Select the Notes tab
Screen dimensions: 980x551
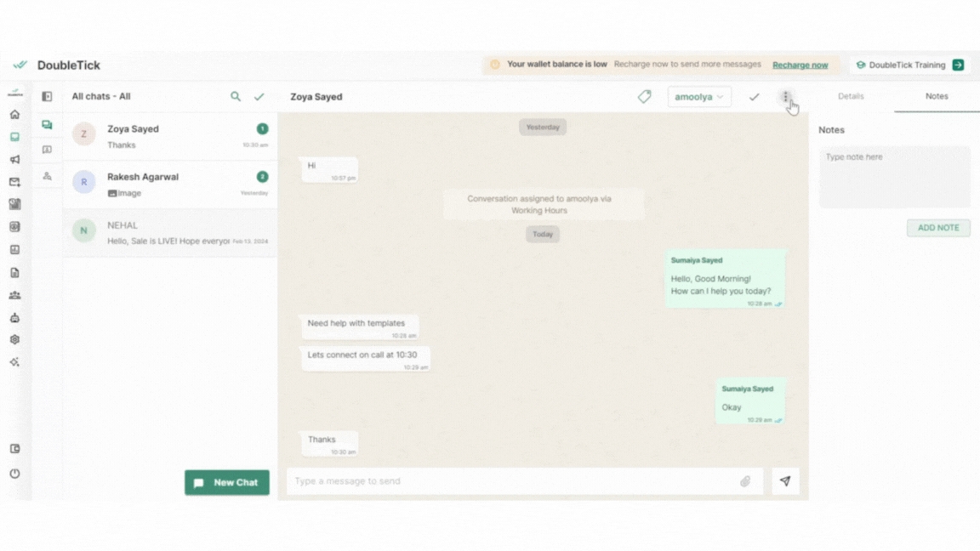coord(937,97)
